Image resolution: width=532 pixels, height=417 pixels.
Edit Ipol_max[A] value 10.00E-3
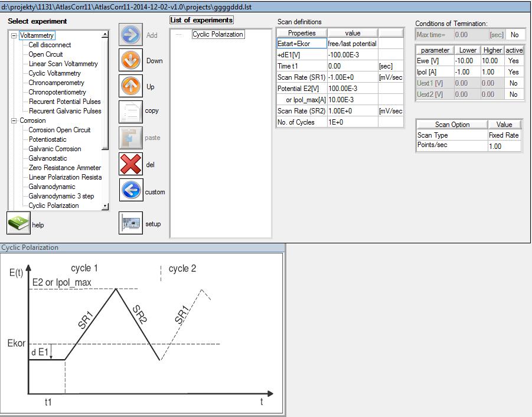[x=352, y=99]
